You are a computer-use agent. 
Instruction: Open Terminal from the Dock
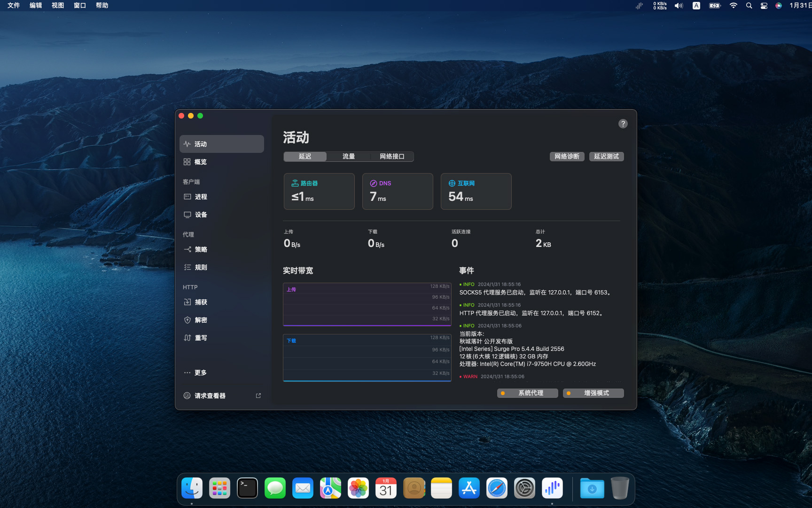click(247, 488)
